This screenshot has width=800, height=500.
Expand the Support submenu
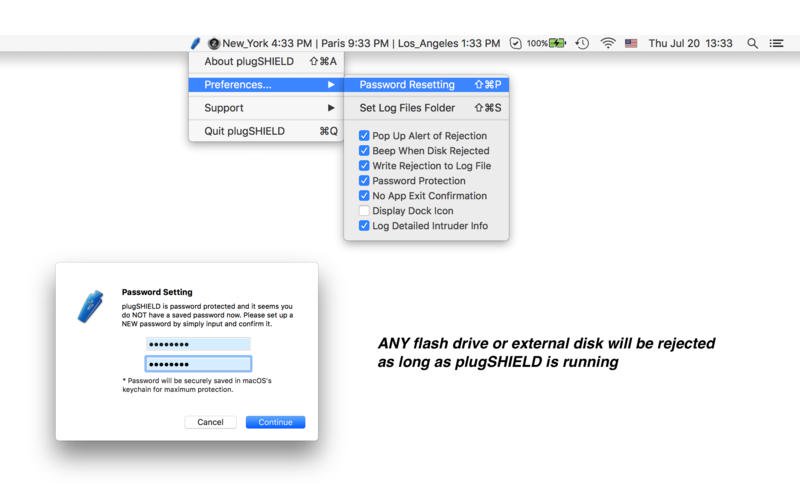click(266, 108)
